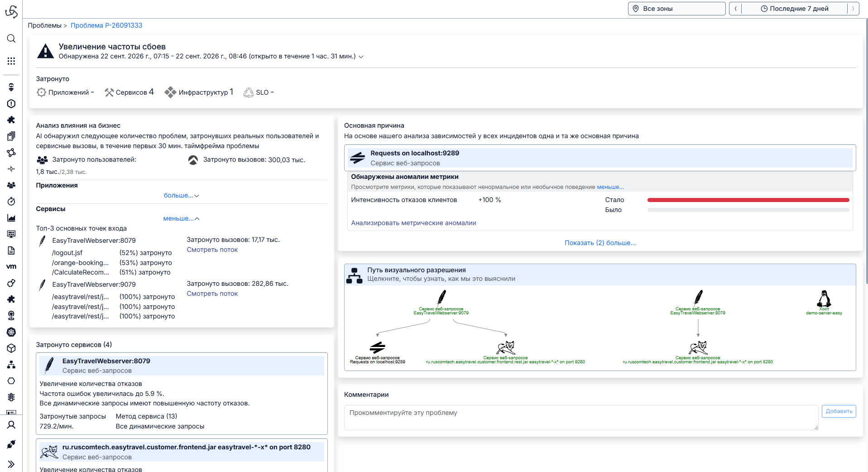Open Анализировать метрические аномалии link
This screenshot has width=868, height=472.
coord(413,223)
